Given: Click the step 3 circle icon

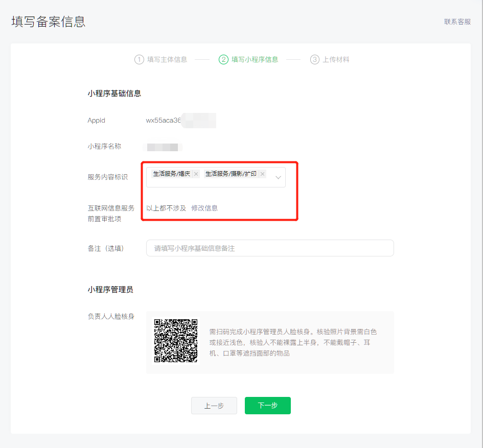Looking at the screenshot, I should (x=315, y=59).
